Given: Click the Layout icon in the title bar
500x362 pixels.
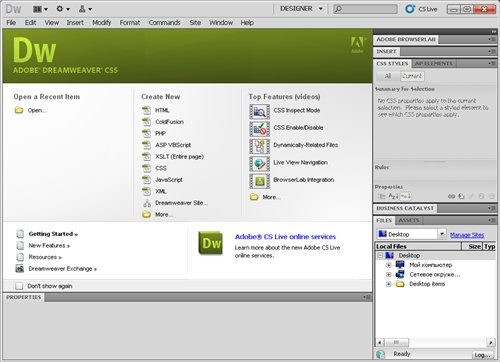Looking at the screenshot, I should point(40,9).
